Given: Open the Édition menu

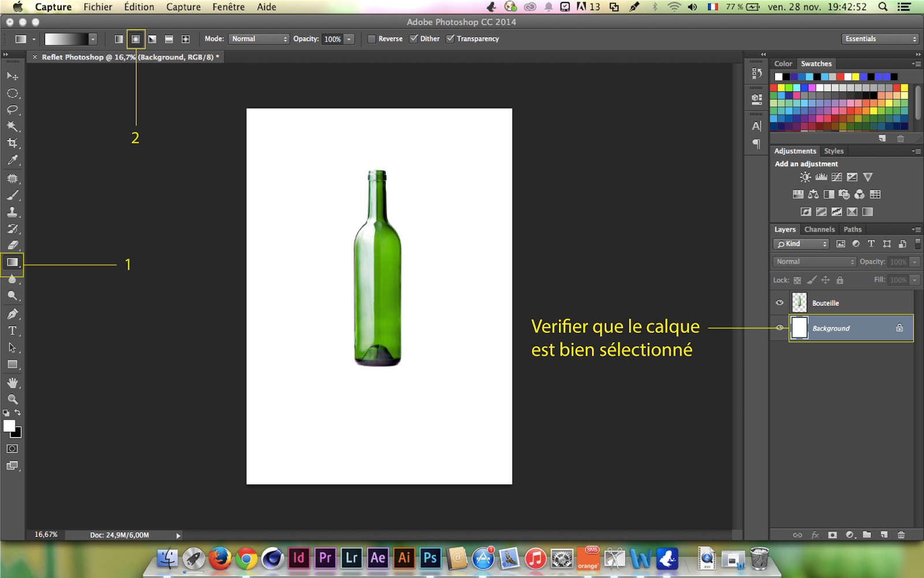Looking at the screenshot, I should pyautogui.click(x=139, y=7).
